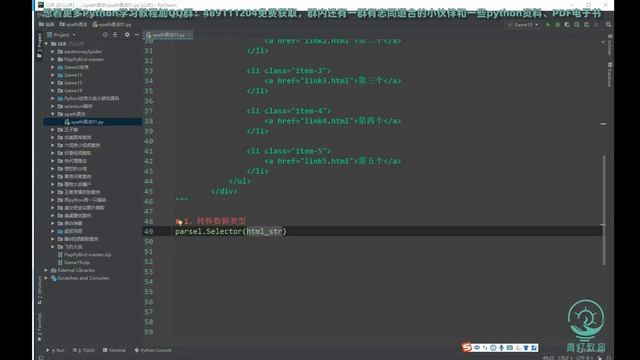Viewport: 640px width, 360px height.
Task: Click html_str argument on line 49
Action: coord(264,231)
